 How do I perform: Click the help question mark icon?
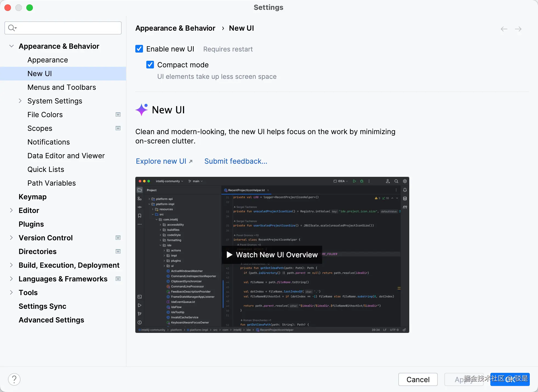point(14,379)
